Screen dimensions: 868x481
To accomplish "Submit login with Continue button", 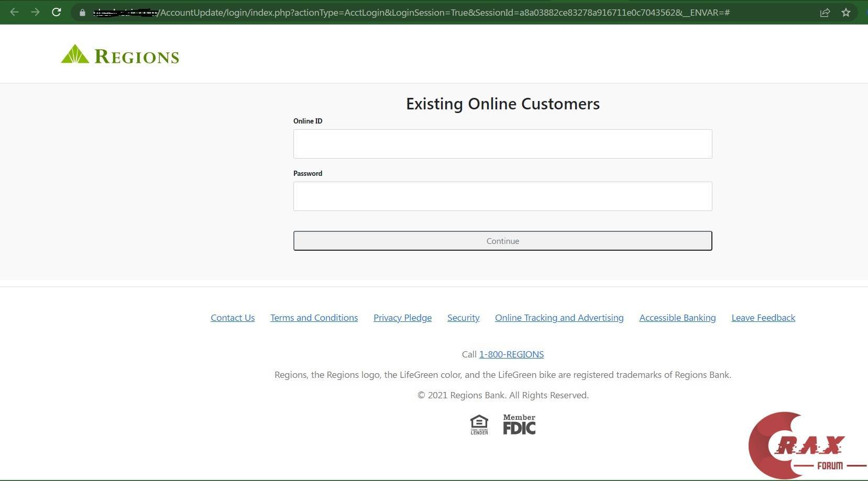I will click(503, 241).
